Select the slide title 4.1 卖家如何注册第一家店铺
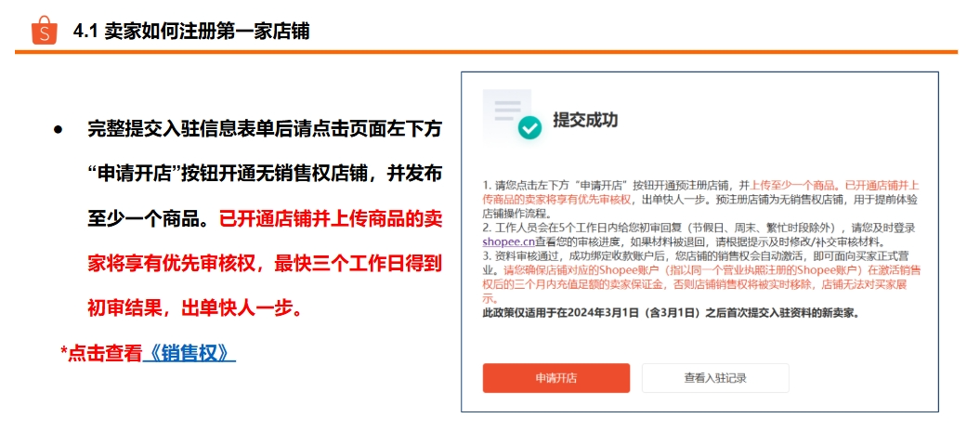 pos(191,32)
